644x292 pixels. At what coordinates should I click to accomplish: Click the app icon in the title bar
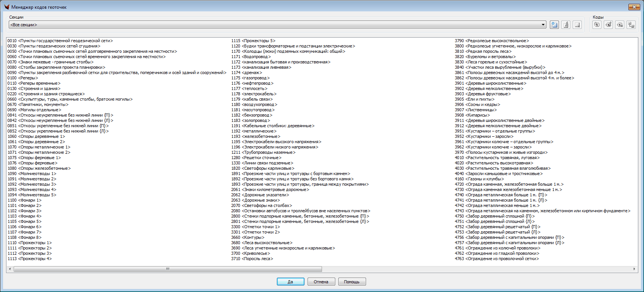click(6, 7)
